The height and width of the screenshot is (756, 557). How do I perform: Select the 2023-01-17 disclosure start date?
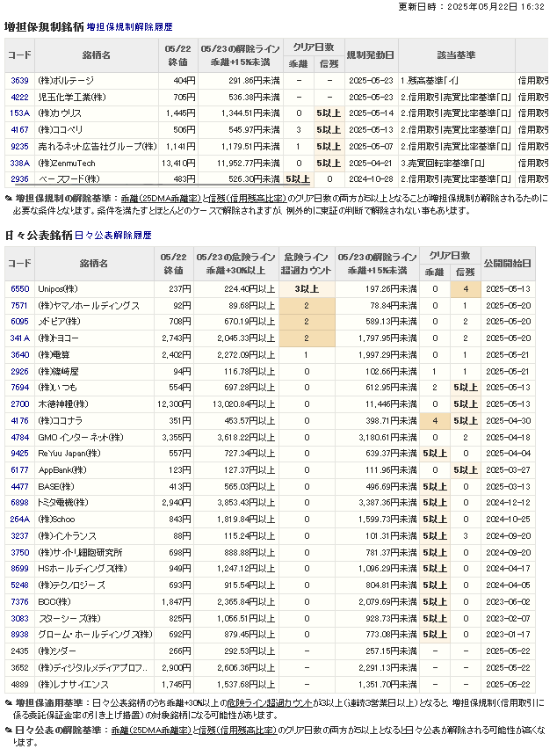[508, 635]
